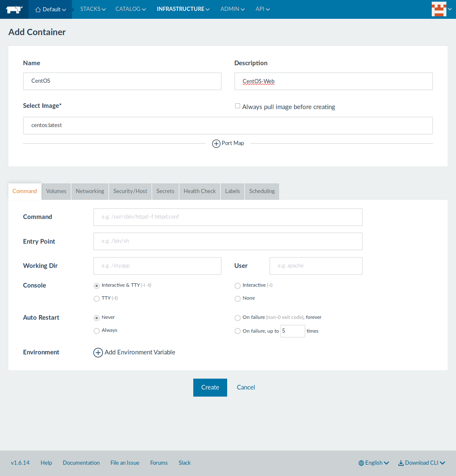Open the Documentation footer link

[x=81, y=463]
